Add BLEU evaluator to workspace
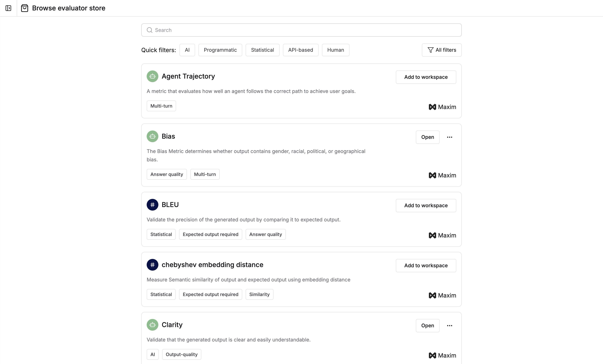The width and height of the screenshot is (603, 364). click(x=426, y=205)
